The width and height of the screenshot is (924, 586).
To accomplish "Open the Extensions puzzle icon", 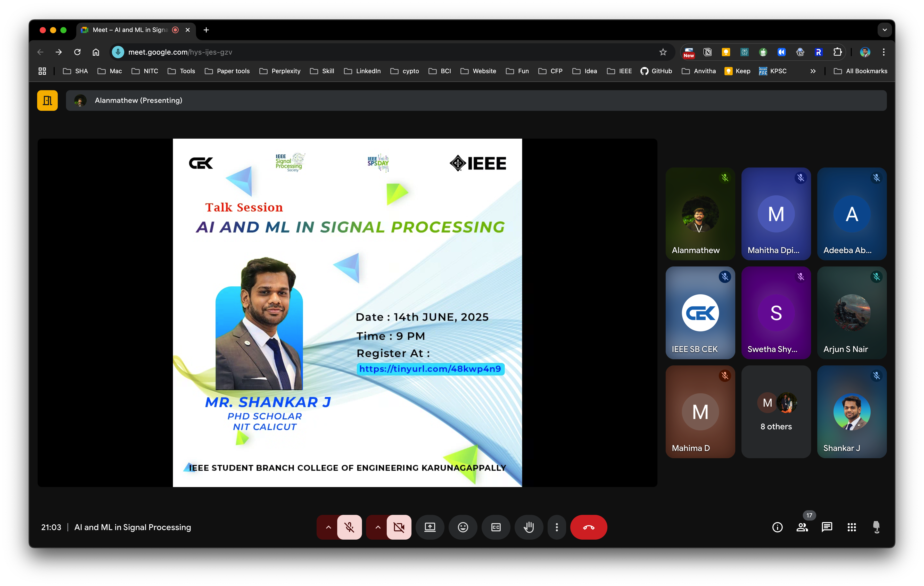I will 837,52.
